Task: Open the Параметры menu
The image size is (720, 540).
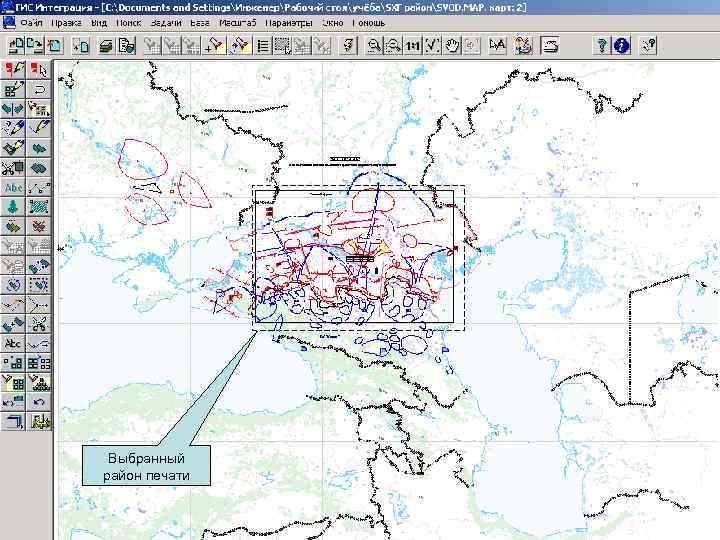Action: [x=289, y=22]
